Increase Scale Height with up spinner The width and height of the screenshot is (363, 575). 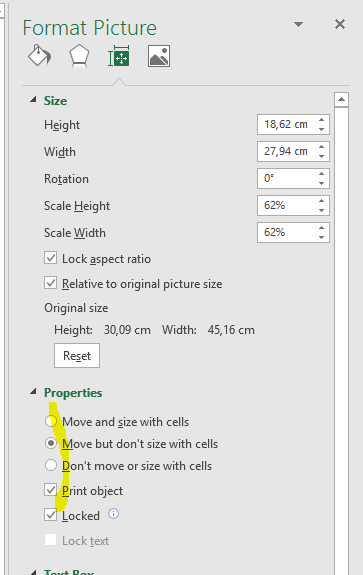[322, 201]
